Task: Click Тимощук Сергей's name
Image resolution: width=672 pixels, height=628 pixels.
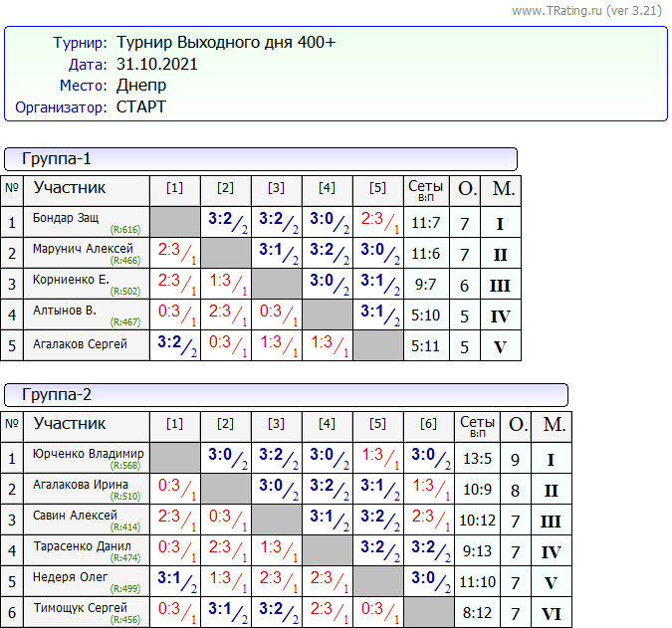Action: click(81, 608)
